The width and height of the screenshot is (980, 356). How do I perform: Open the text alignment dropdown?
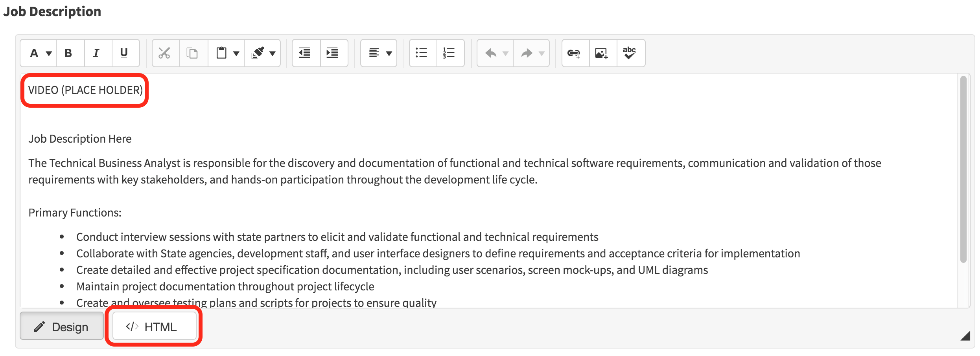click(379, 53)
